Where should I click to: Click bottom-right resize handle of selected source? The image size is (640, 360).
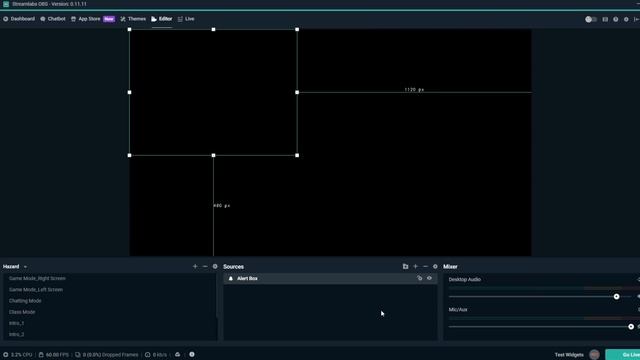coord(297,156)
